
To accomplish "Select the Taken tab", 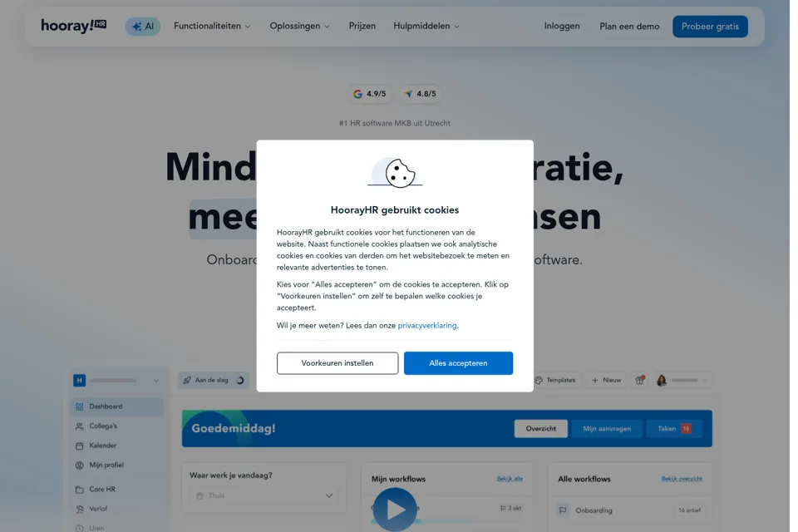I will click(x=674, y=429).
